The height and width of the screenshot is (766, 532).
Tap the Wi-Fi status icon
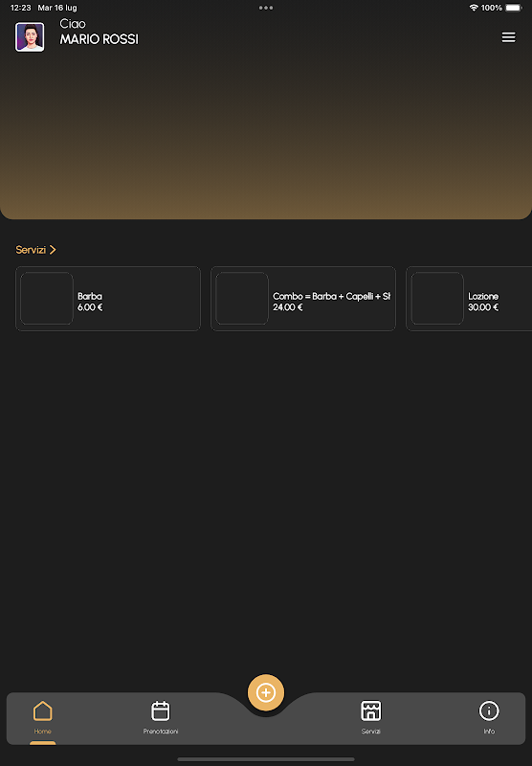click(474, 8)
